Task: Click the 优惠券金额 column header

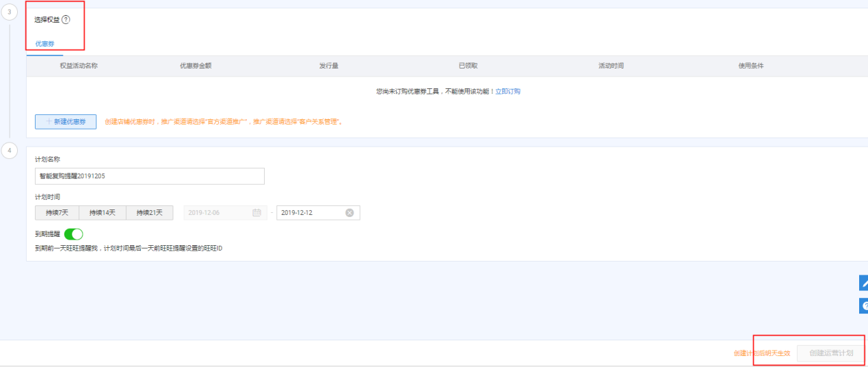Action: point(196,66)
